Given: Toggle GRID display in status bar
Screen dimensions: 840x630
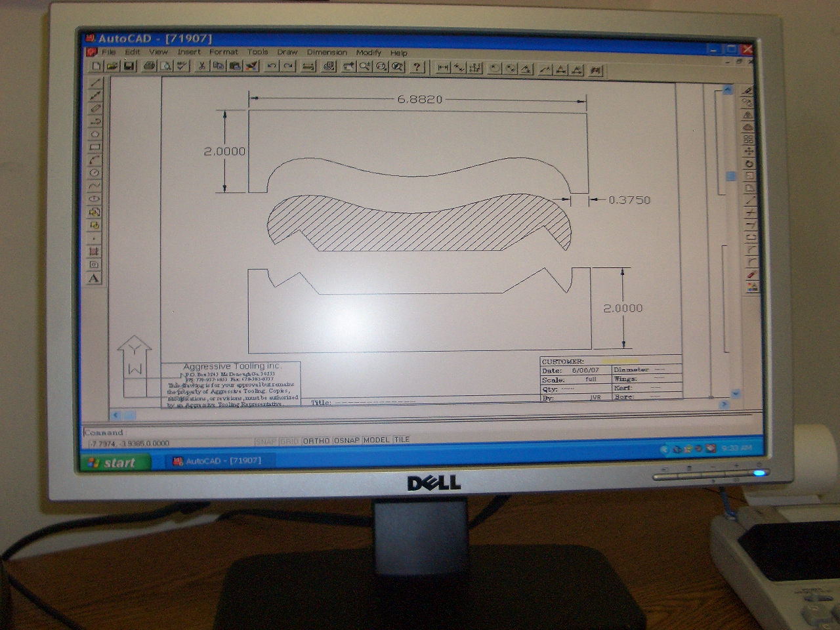Looking at the screenshot, I should (x=289, y=442).
